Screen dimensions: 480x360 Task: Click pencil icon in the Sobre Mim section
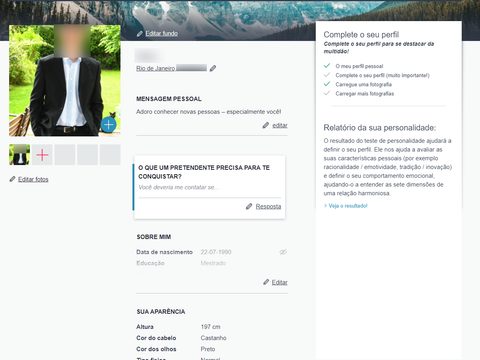click(266, 282)
